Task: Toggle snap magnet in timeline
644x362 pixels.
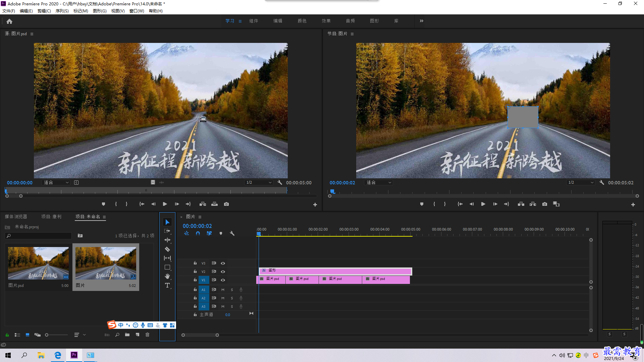Action: coord(198,233)
